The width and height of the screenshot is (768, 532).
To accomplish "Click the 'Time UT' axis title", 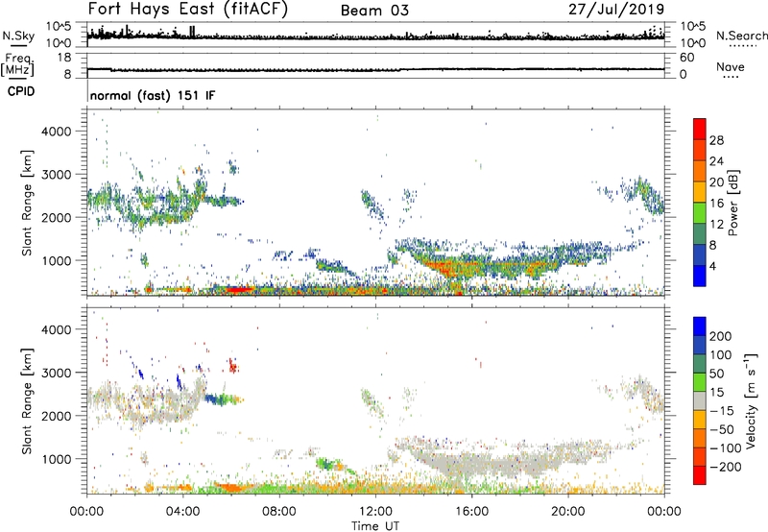I will click(x=375, y=526).
